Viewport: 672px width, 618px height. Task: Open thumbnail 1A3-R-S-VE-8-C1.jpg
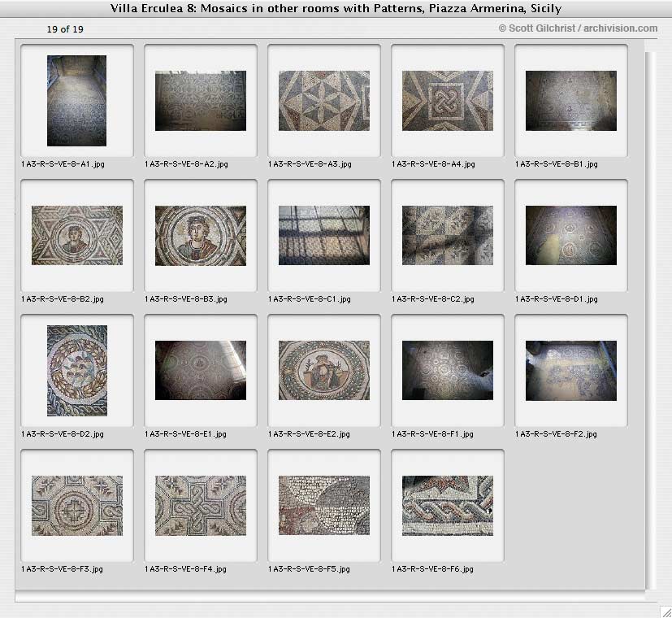coord(324,236)
